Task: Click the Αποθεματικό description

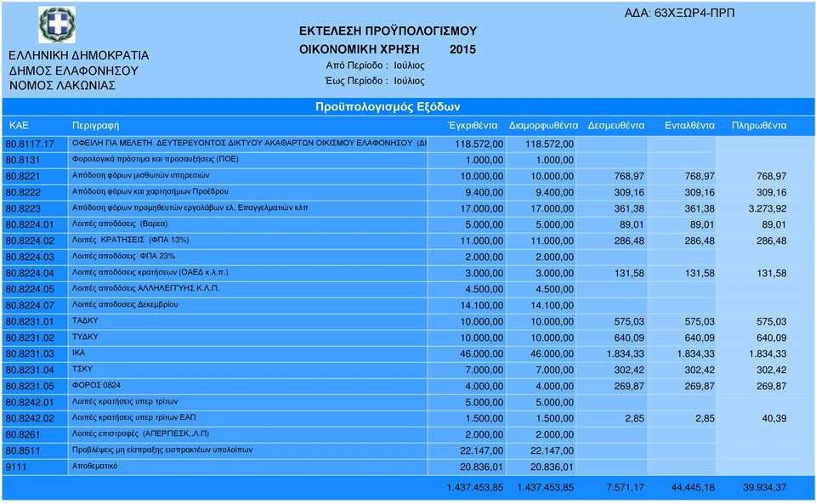Action: pos(94,466)
